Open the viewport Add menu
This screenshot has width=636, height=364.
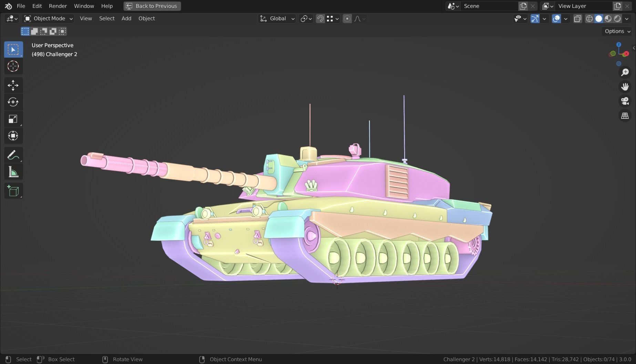[126, 19]
